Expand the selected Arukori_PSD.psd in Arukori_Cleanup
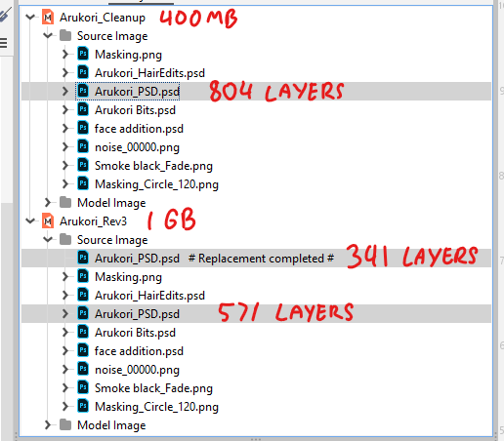Viewport: 504px width, 441px height. [x=65, y=91]
